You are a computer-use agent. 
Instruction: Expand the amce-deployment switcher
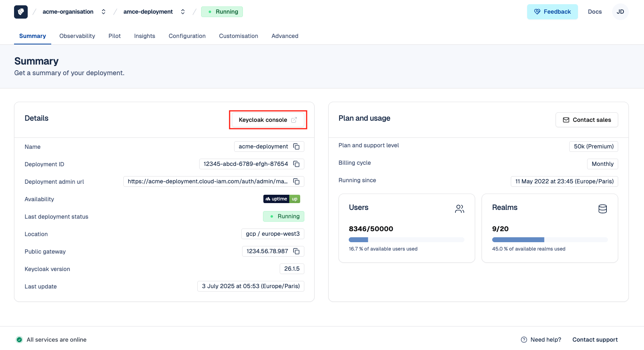point(183,12)
